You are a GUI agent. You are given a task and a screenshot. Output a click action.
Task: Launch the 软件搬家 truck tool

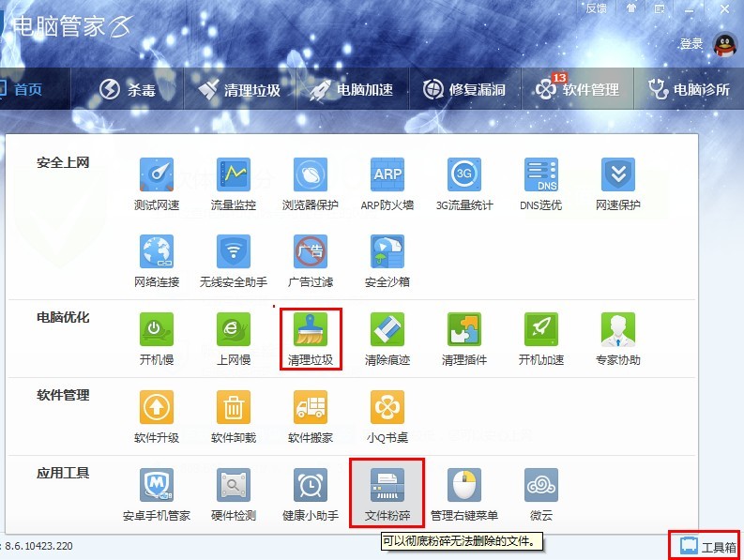pos(311,416)
